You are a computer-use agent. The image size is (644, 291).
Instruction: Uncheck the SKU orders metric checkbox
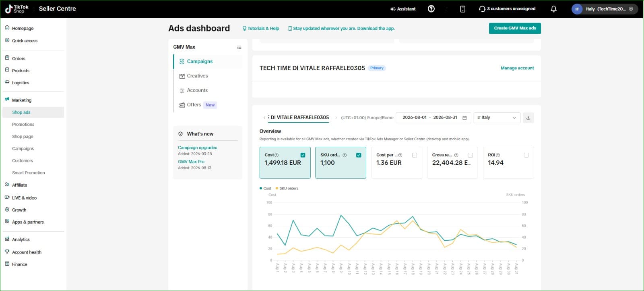(359, 155)
